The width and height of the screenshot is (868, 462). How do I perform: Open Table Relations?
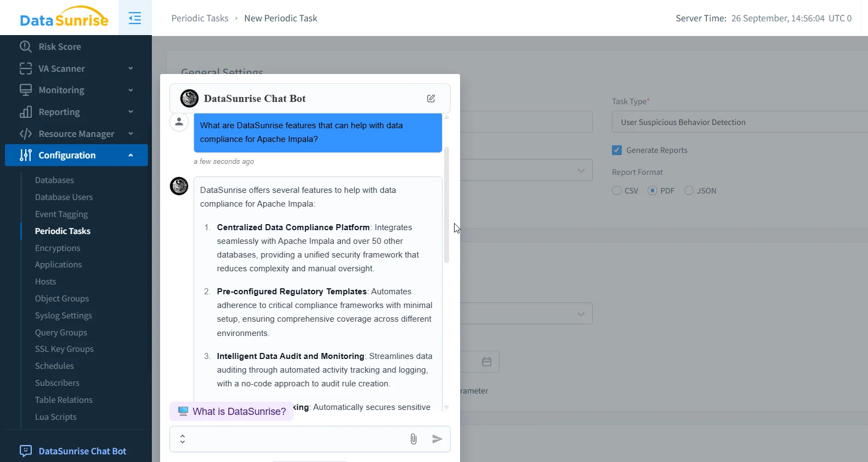pos(64,400)
